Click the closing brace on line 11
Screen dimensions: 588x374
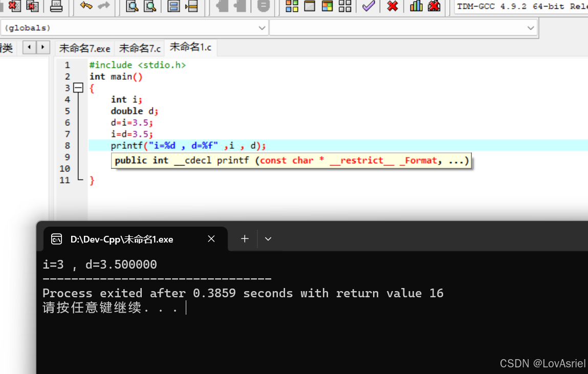[92, 180]
